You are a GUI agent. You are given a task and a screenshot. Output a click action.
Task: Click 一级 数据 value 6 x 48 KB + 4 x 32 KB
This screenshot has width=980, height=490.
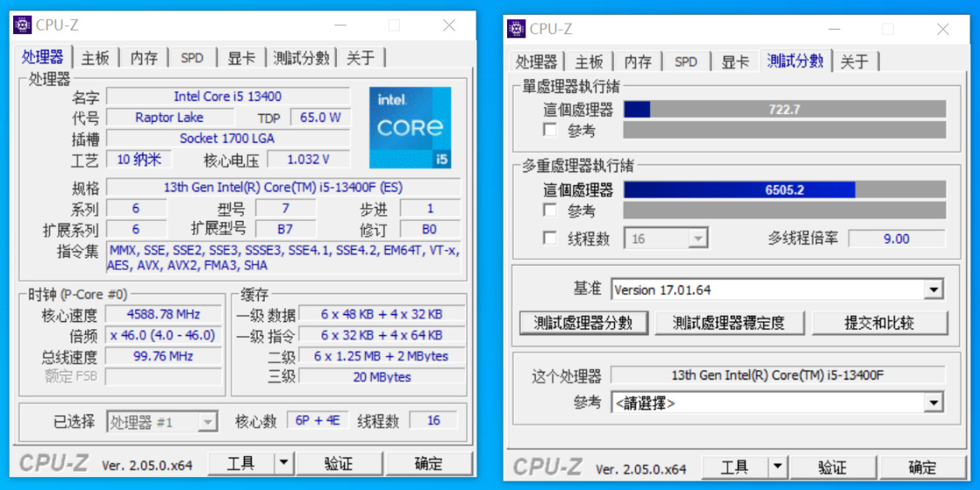pos(382,314)
